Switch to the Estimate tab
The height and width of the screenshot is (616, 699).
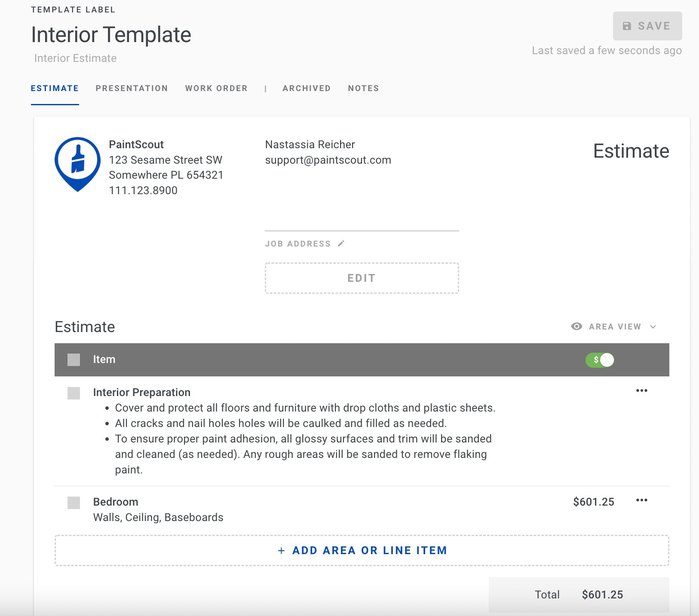(x=55, y=88)
